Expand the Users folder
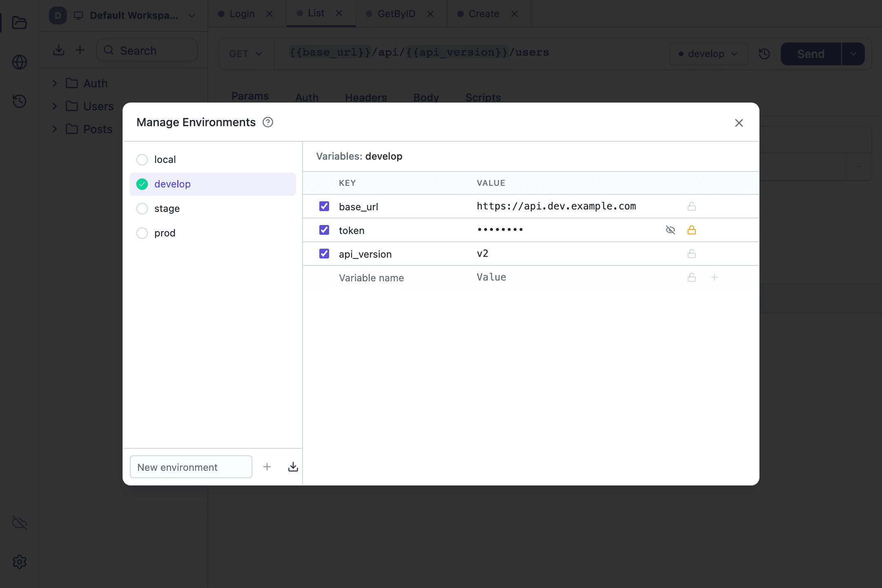882x588 pixels. (x=55, y=106)
